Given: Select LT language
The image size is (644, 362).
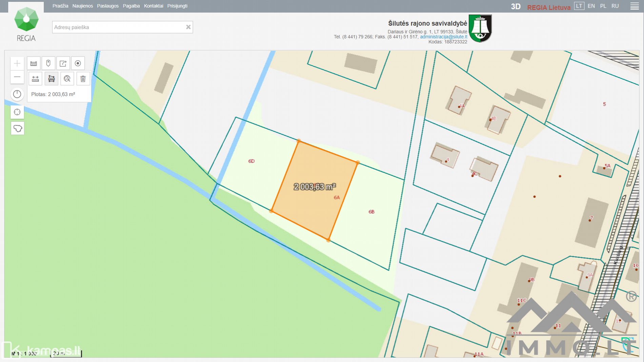Looking at the screenshot, I should (579, 6).
